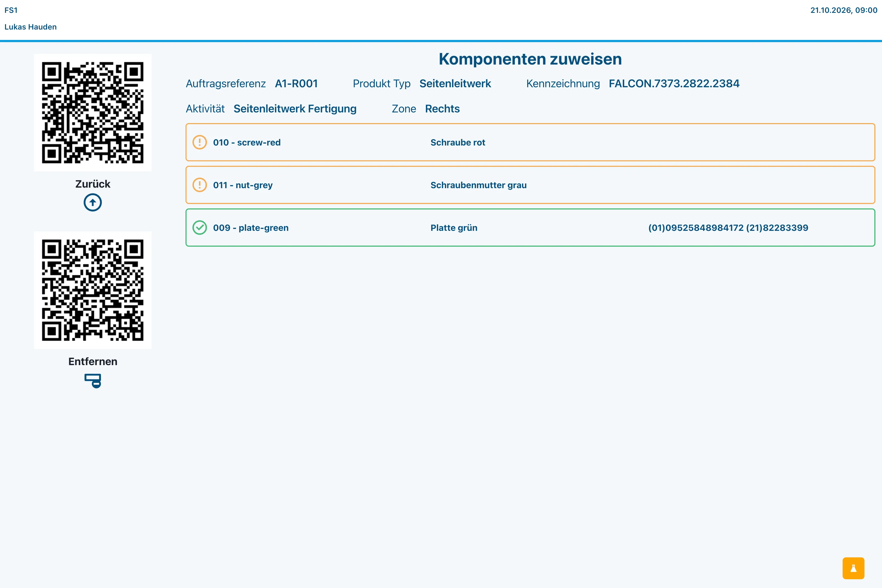
Task: Click the Auftragsreferenz value A1-R001
Action: [x=296, y=83]
